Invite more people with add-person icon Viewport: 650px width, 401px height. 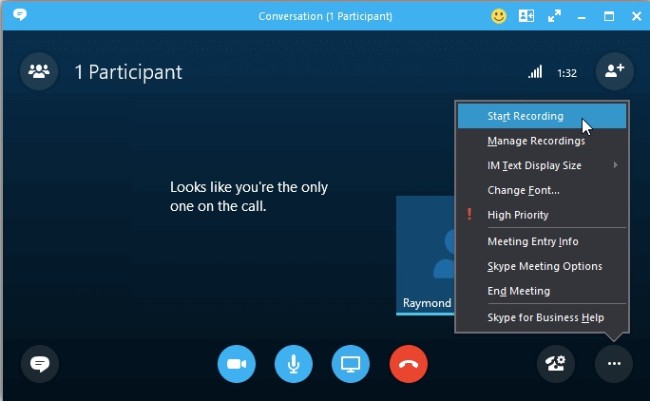coord(614,71)
